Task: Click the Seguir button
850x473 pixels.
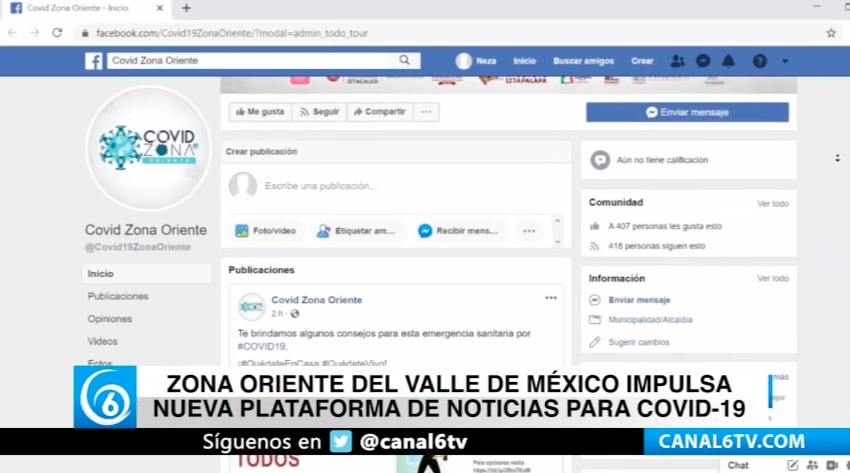Action: click(x=319, y=112)
